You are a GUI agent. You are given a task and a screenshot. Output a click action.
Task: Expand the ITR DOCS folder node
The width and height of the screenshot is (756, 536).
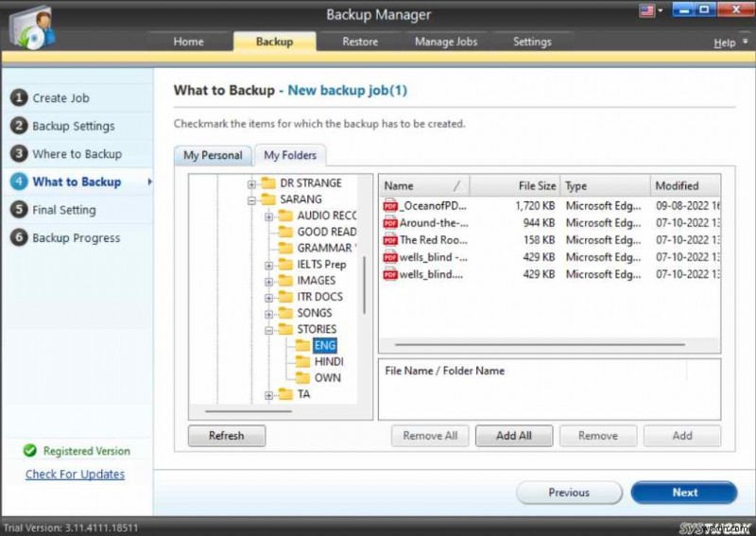click(x=269, y=298)
